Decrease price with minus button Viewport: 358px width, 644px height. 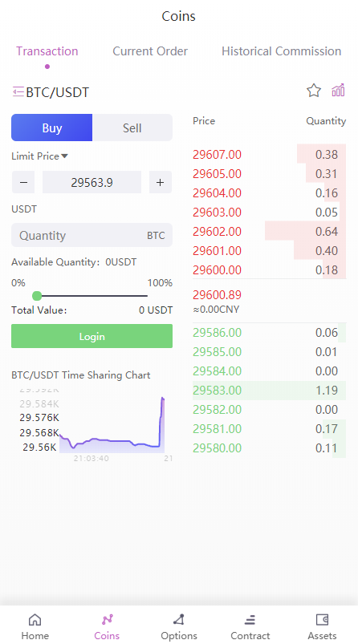click(x=23, y=182)
